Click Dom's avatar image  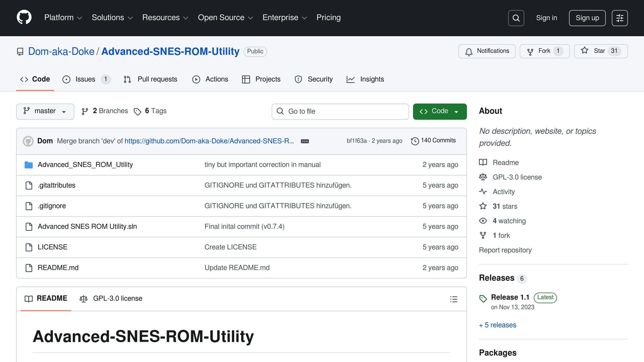click(28, 141)
